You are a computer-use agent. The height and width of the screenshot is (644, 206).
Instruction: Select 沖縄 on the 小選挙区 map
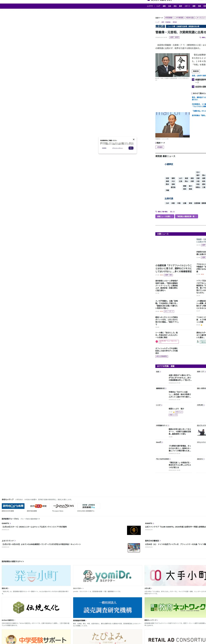click(x=167, y=190)
